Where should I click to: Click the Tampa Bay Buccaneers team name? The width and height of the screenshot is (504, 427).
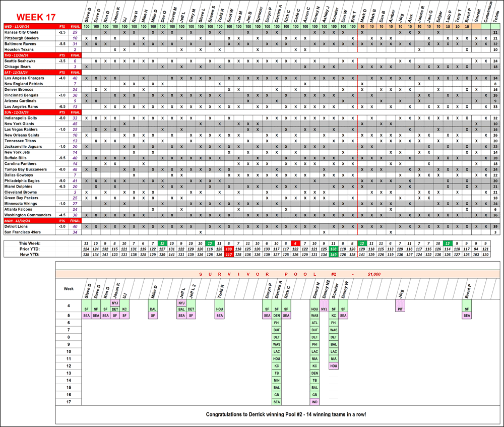(25, 169)
